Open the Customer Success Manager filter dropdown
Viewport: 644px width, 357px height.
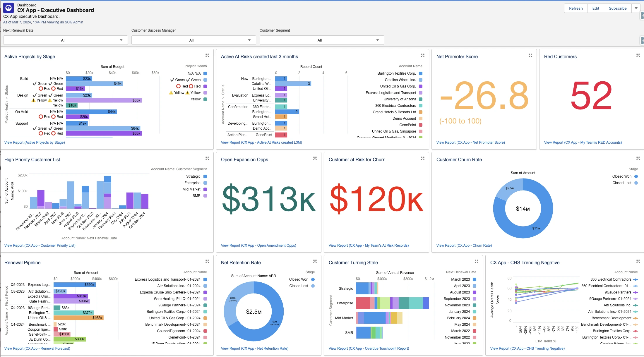193,40
